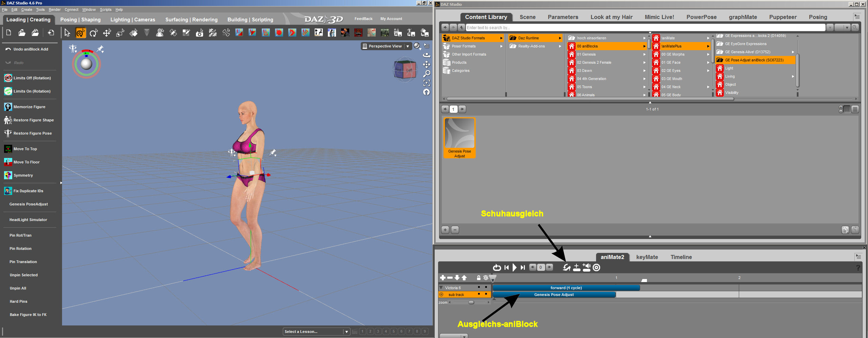Click the add track icon in the aniMate toolbar

pos(576,267)
